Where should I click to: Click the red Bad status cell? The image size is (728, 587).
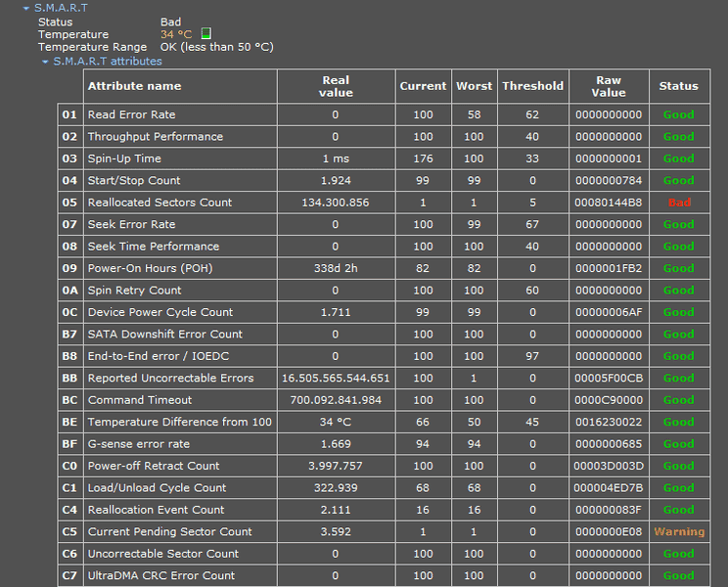point(678,203)
